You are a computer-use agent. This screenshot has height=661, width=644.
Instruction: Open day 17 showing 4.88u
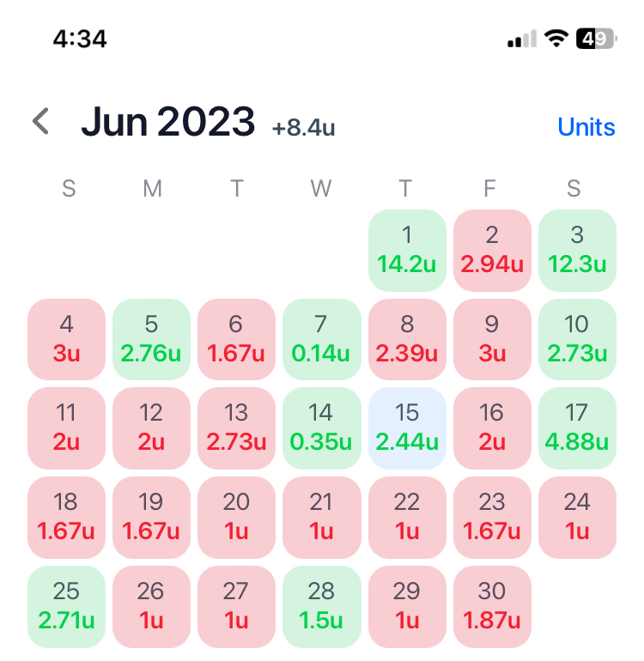(577, 428)
